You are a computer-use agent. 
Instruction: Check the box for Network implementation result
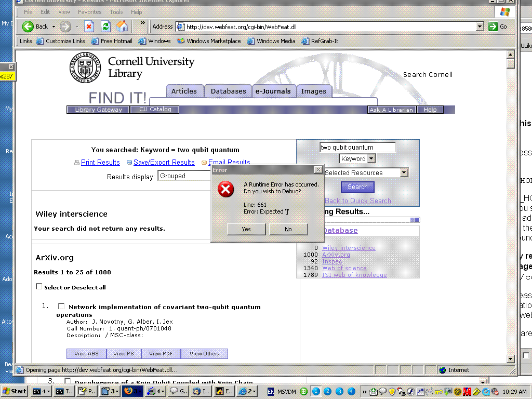tap(61, 307)
